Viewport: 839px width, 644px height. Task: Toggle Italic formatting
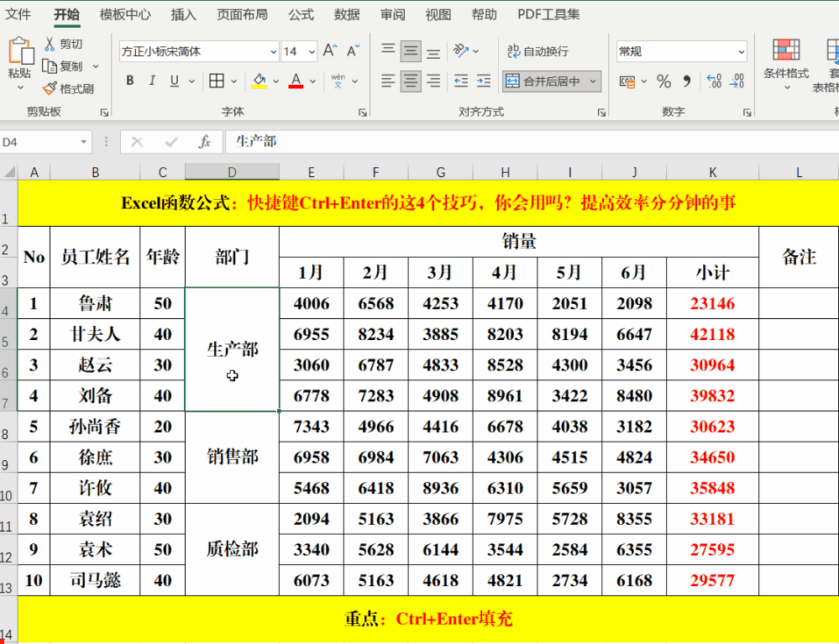[x=153, y=81]
